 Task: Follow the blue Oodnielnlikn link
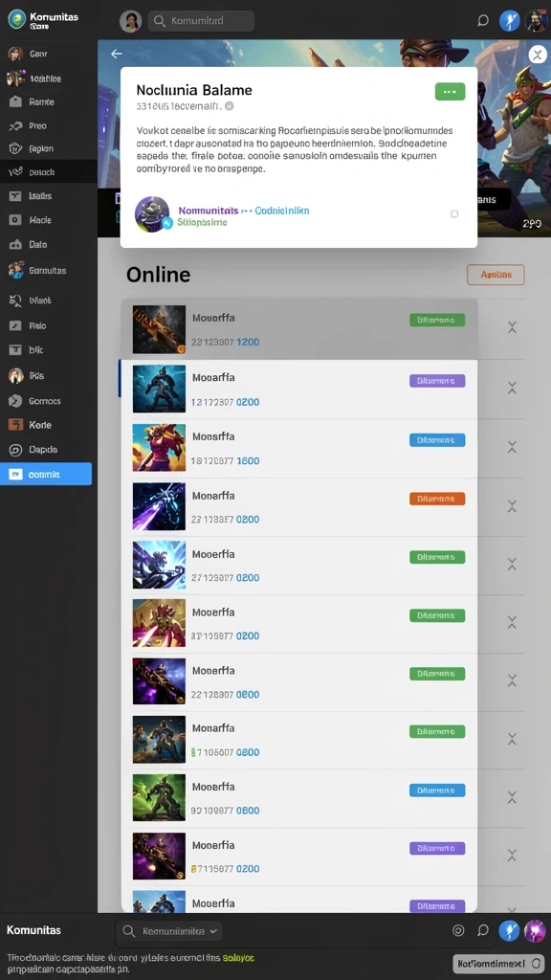click(282, 211)
